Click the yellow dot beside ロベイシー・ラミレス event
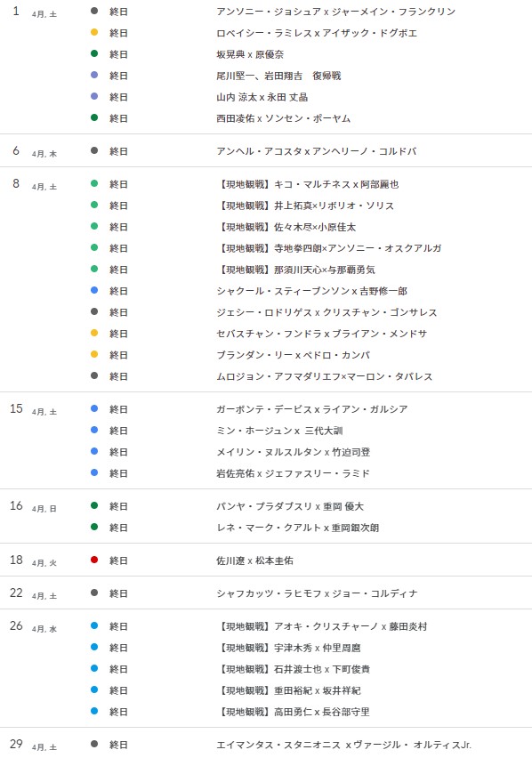This screenshot has width=532, height=758. click(x=94, y=32)
